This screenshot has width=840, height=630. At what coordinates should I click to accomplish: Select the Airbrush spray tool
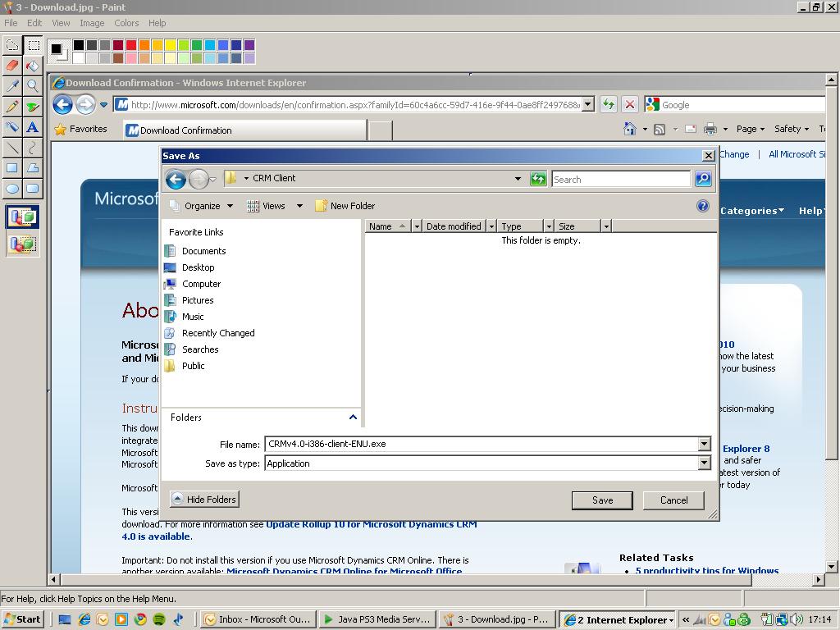tap(11, 127)
